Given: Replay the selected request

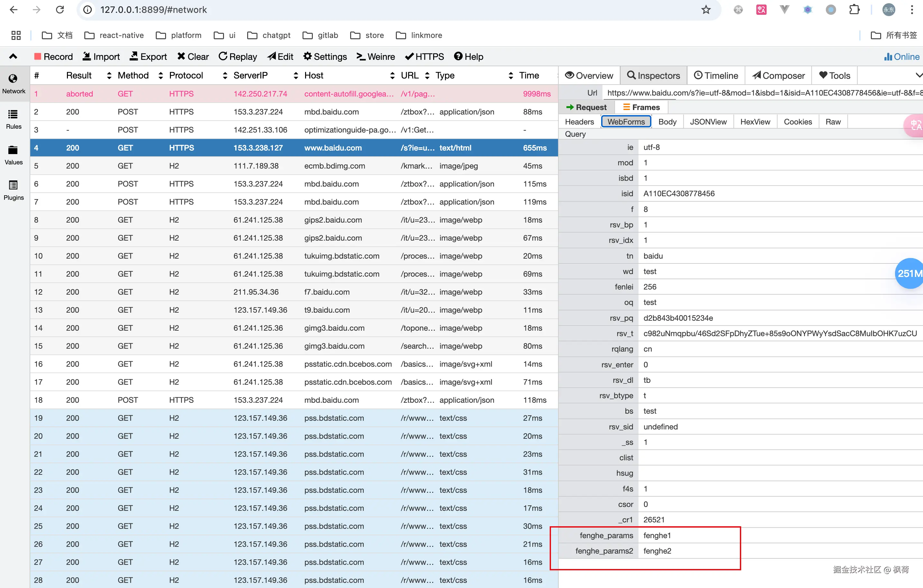Looking at the screenshot, I should 238,57.
